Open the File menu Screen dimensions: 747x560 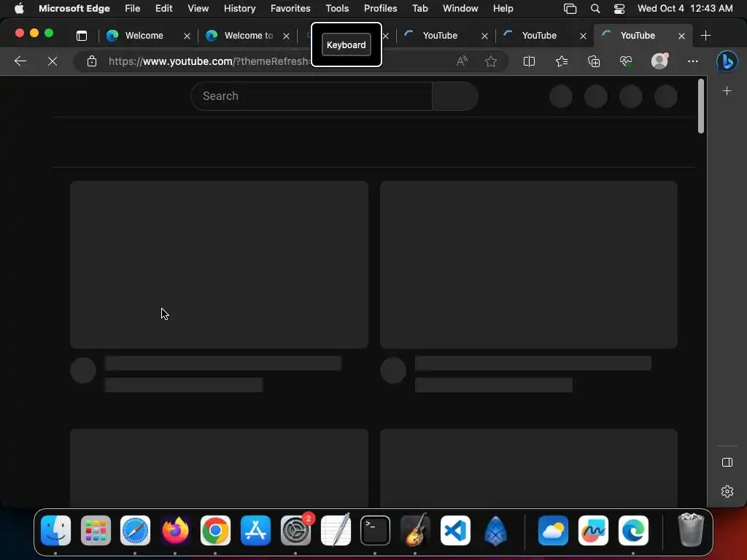pos(133,8)
